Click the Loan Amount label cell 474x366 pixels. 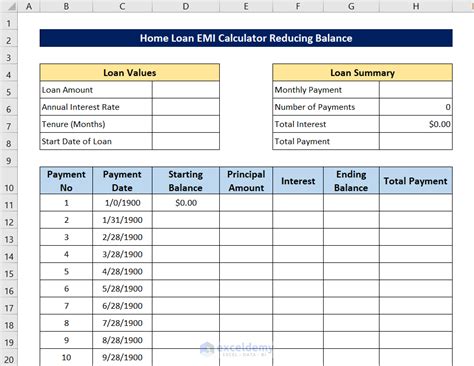point(96,90)
